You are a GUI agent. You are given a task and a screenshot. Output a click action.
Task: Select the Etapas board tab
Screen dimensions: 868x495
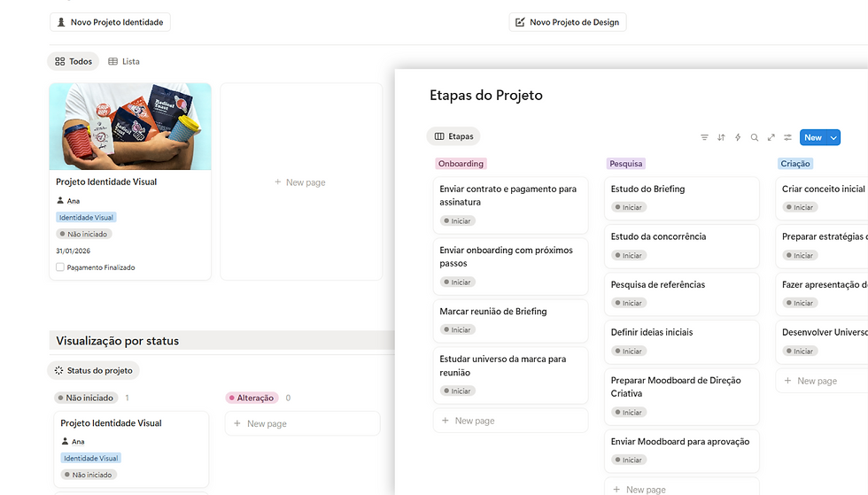pos(453,136)
